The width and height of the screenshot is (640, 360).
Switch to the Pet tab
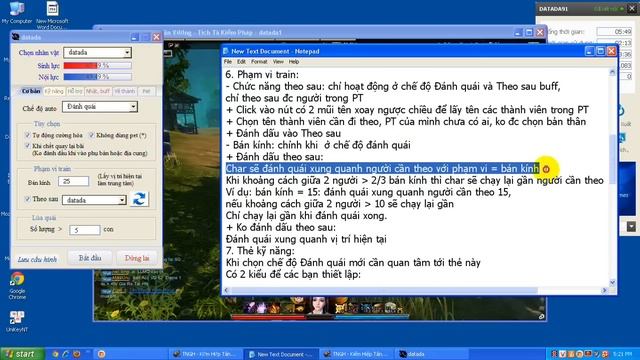[146, 91]
